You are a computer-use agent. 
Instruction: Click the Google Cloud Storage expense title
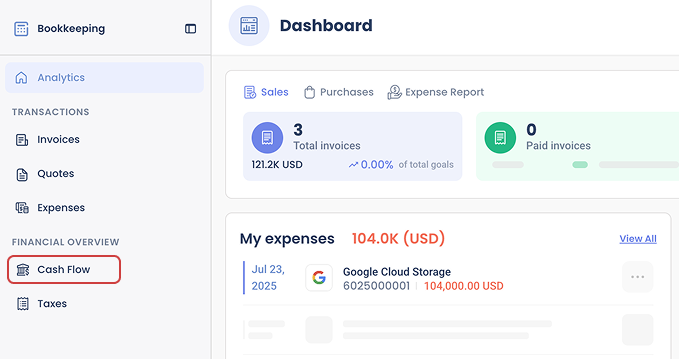click(x=397, y=272)
